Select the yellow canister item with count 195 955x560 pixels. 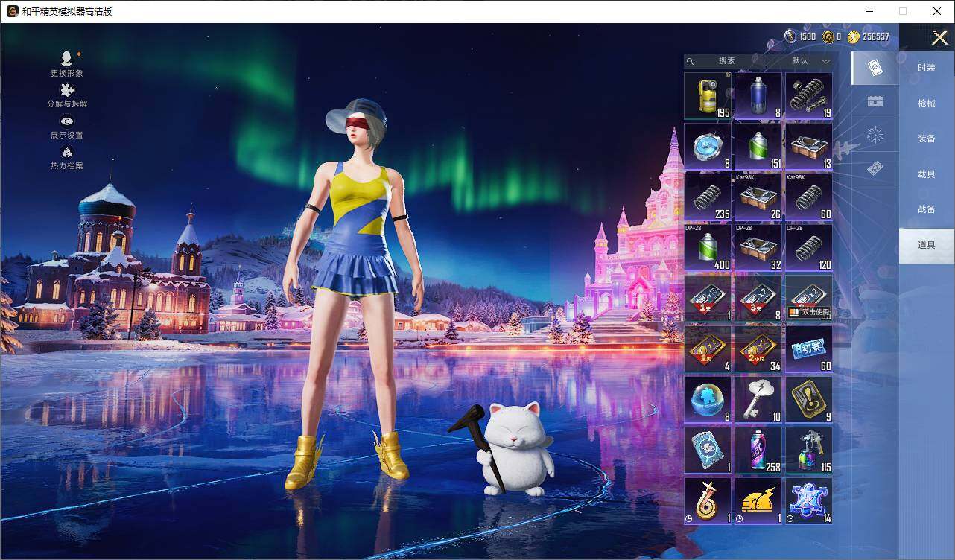coord(708,95)
